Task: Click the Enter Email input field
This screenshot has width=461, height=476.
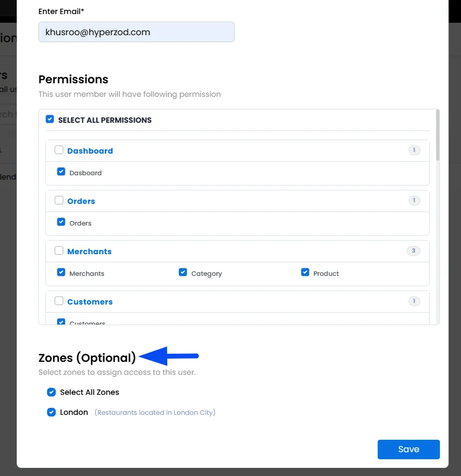Action: click(x=136, y=32)
